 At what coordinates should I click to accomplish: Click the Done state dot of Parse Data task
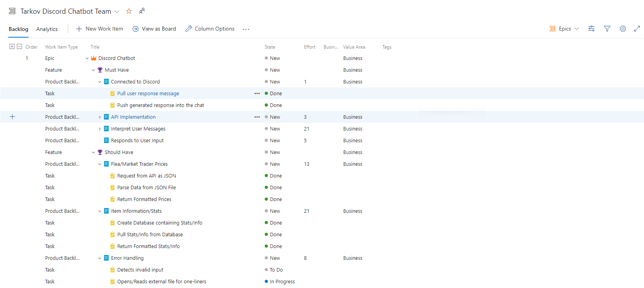(266, 188)
